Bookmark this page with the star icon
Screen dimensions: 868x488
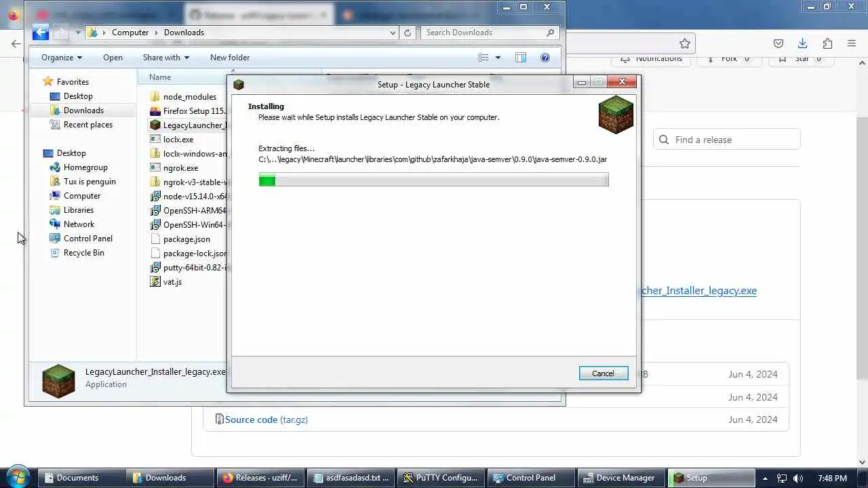pyautogui.click(x=685, y=43)
